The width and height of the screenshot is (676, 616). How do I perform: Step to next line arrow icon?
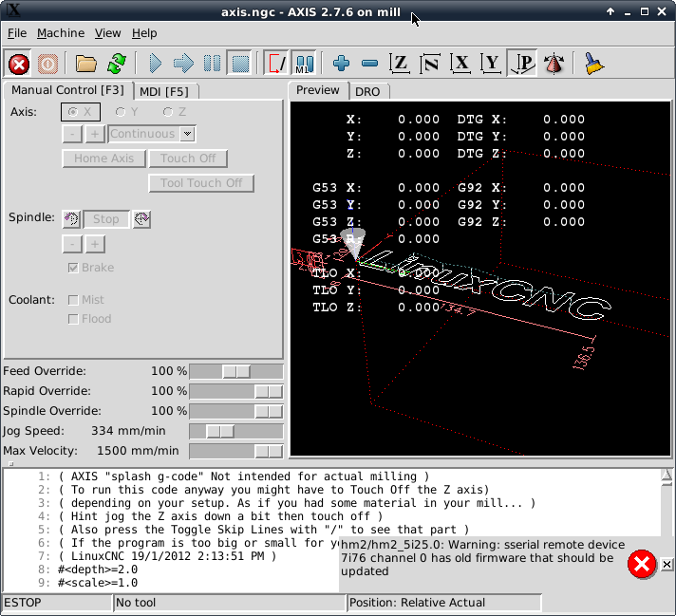pyautogui.click(x=183, y=64)
